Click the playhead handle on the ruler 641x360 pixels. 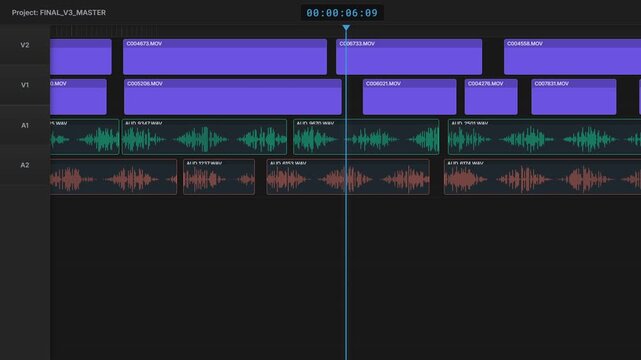click(346, 28)
